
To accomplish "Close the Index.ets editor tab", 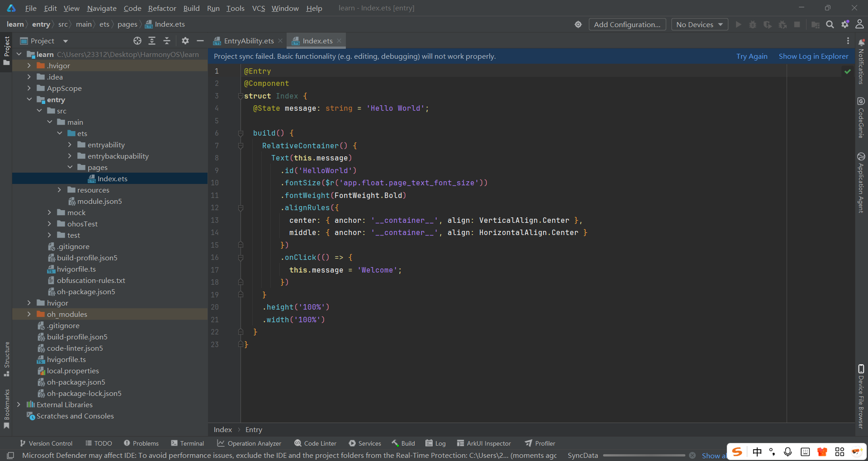I will pos(339,41).
